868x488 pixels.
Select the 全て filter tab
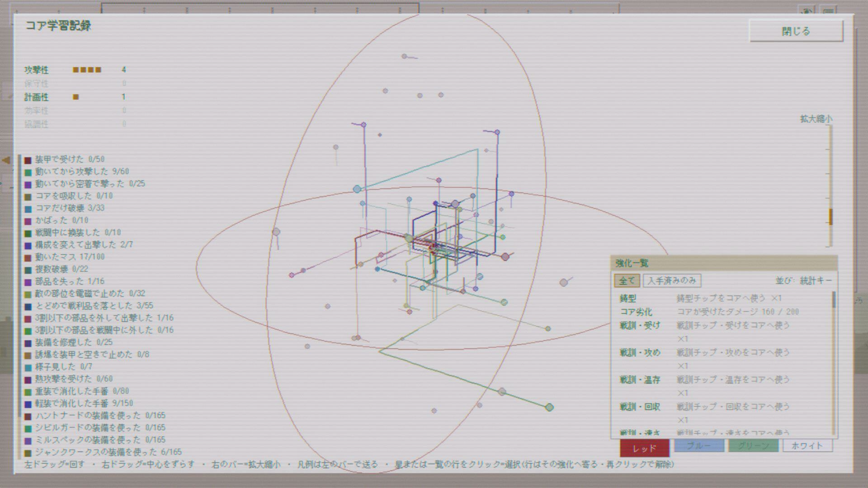click(x=627, y=281)
